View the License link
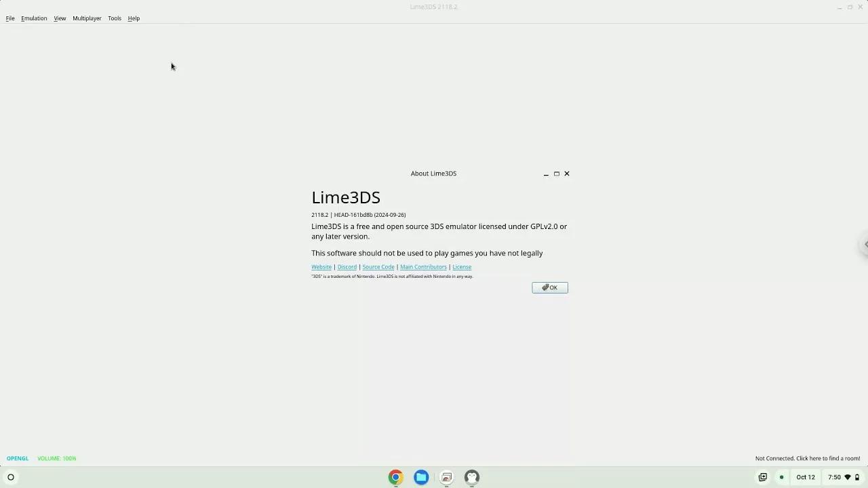The image size is (868, 488). pos(462,267)
